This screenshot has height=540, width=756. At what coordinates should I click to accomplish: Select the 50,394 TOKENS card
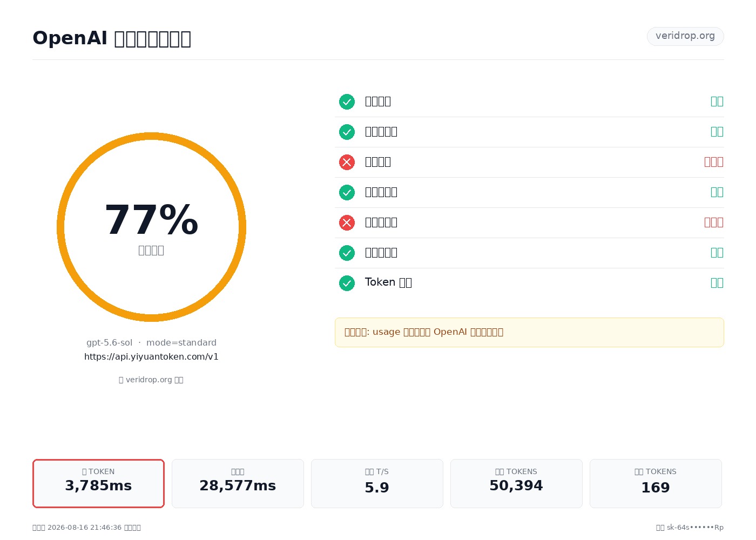[516, 483]
